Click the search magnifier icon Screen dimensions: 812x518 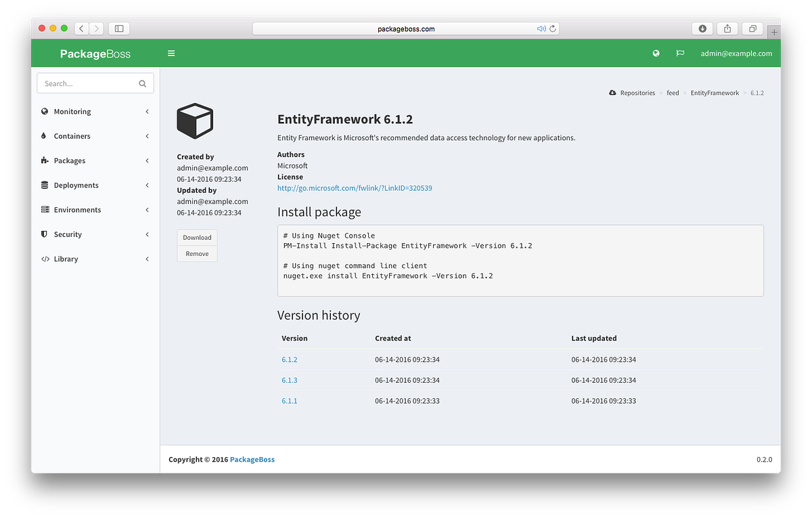[x=143, y=84]
